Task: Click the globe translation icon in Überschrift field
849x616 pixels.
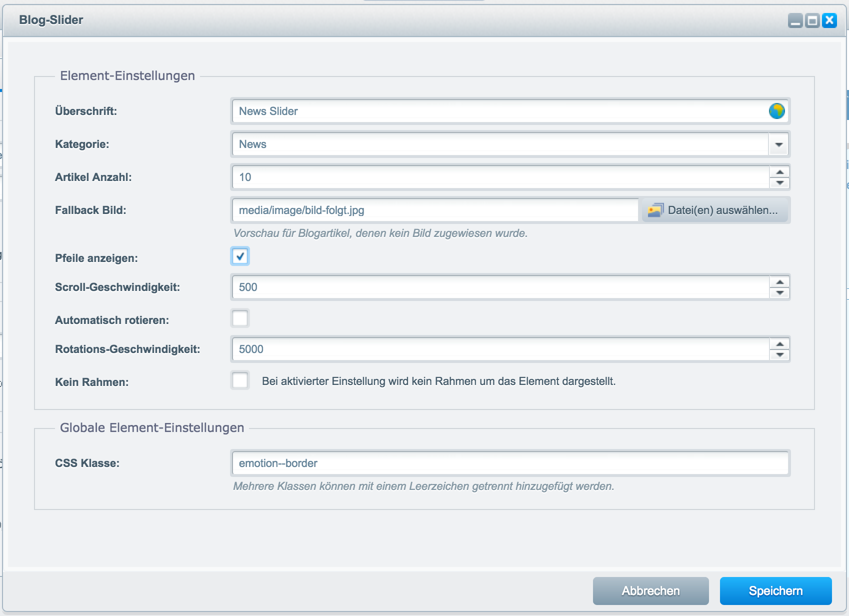Action: pyautogui.click(x=776, y=111)
